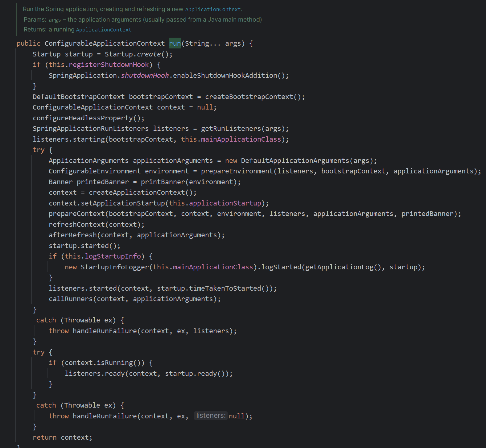Click the return context statement
486x448 pixels.
62,438
